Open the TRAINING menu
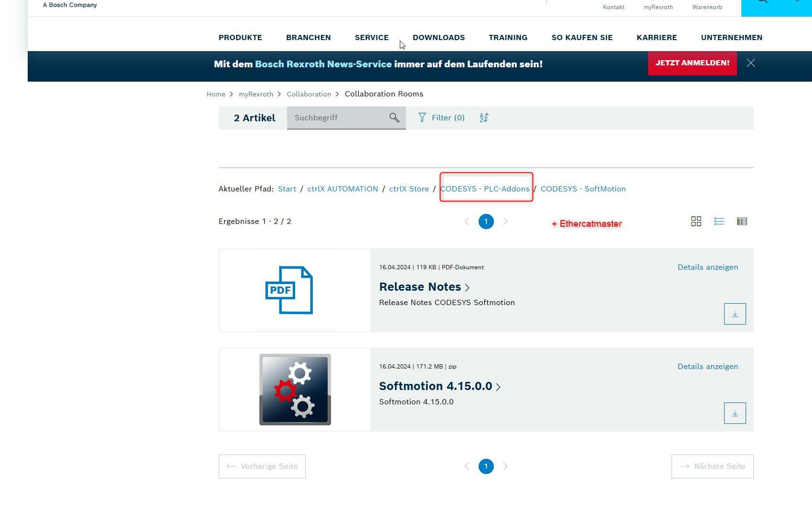Image resolution: width=812 pixels, height=528 pixels. click(508, 37)
